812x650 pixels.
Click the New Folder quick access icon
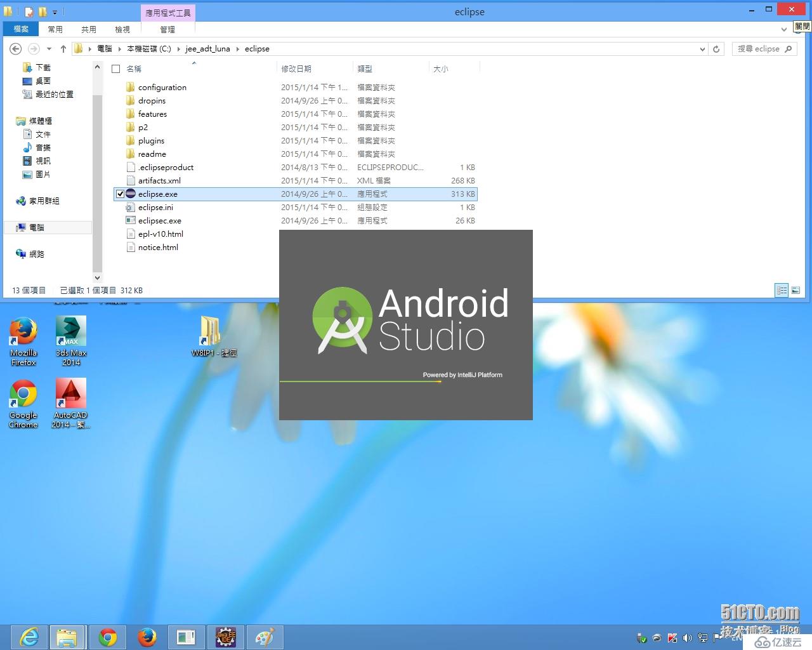[x=43, y=11]
